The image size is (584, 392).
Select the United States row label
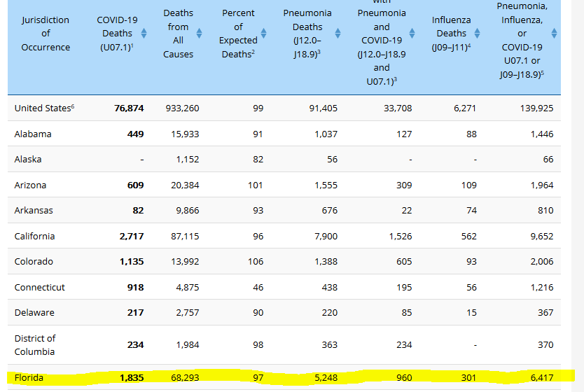point(44,108)
